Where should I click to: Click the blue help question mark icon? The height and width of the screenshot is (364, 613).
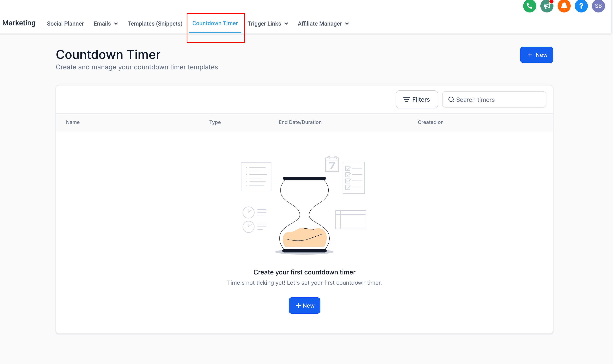tap(581, 6)
